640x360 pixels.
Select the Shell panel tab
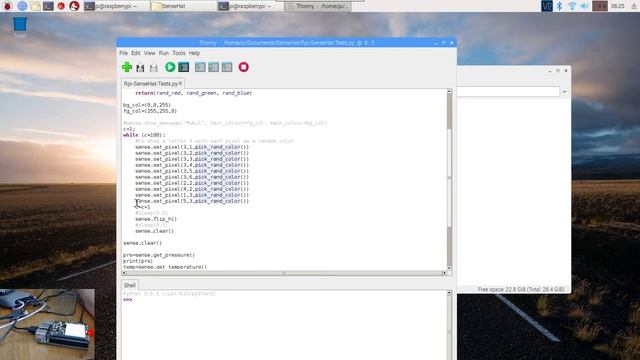pyautogui.click(x=130, y=285)
